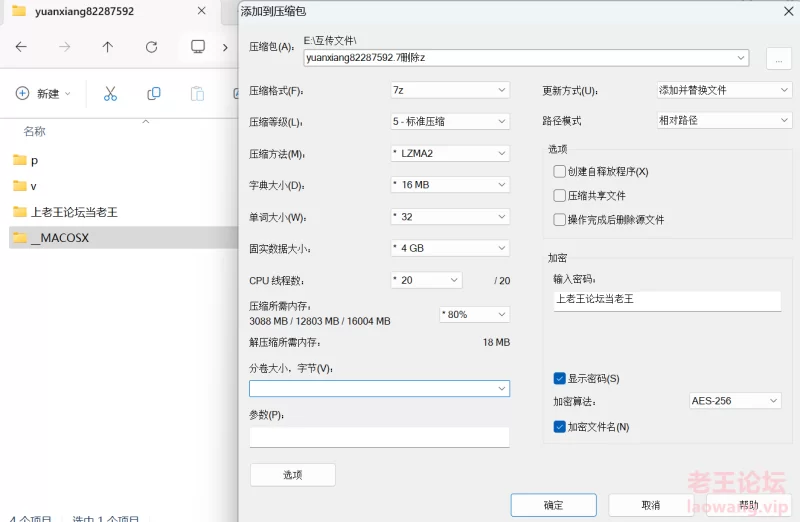The image size is (800, 522).
Task: Open the 压缩等级 dropdown
Action: pos(450,121)
